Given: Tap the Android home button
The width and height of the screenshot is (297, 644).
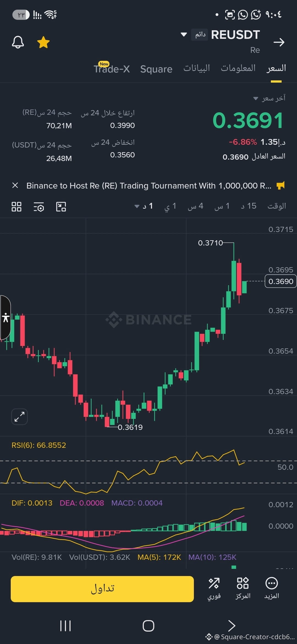Looking at the screenshot, I should pos(148,626).
